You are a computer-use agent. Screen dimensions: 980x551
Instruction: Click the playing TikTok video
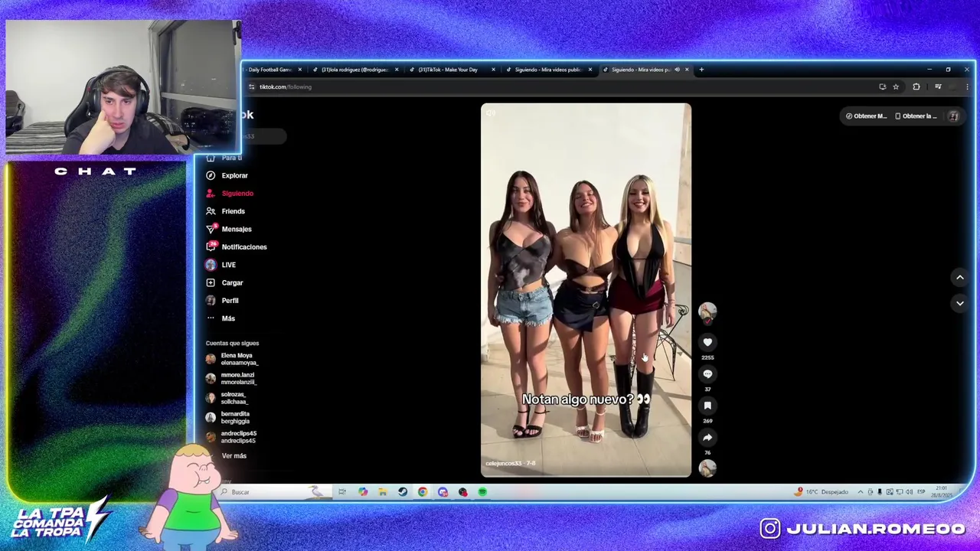point(586,290)
